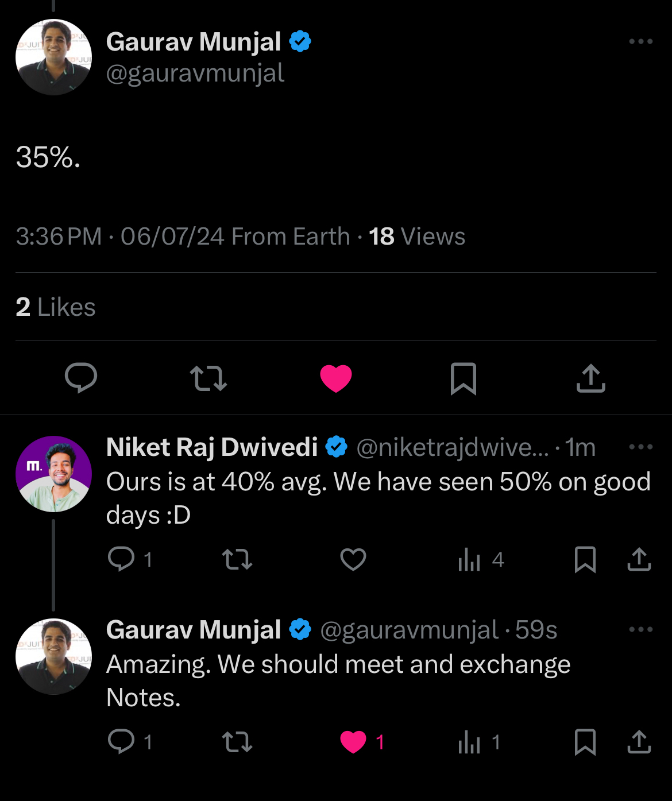Open more options on Gaurav's reply
Image resolution: width=672 pixels, height=801 pixels.
(640, 629)
